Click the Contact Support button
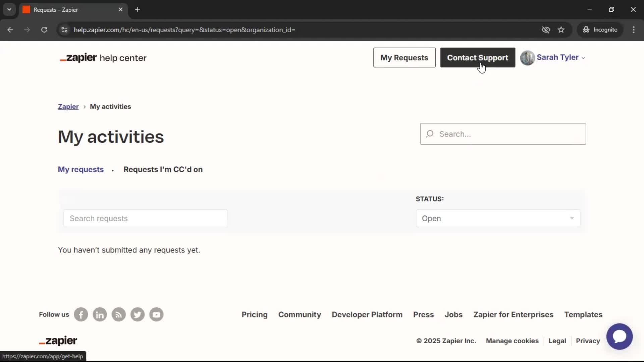Image resolution: width=644 pixels, height=362 pixels. coord(477,58)
